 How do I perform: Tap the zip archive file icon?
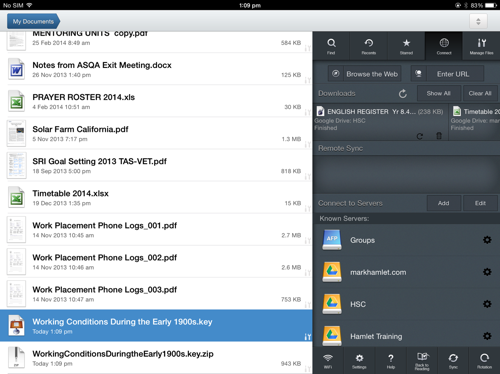[16, 358]
